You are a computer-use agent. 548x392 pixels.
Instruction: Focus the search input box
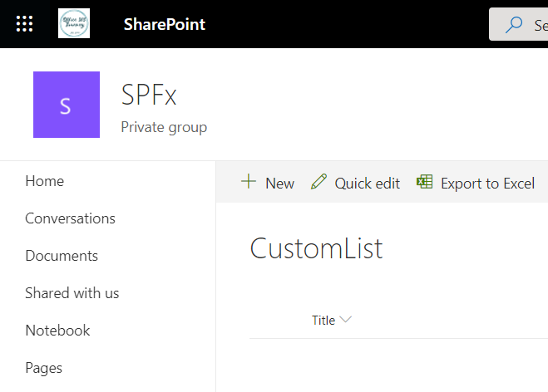click(539, 25)
